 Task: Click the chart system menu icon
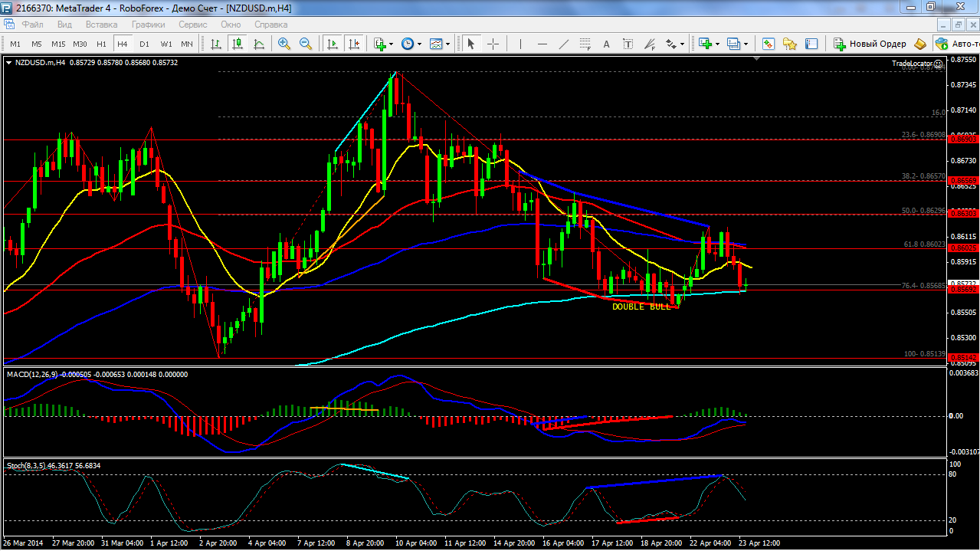pyautogui.click(x=8, y=25)
